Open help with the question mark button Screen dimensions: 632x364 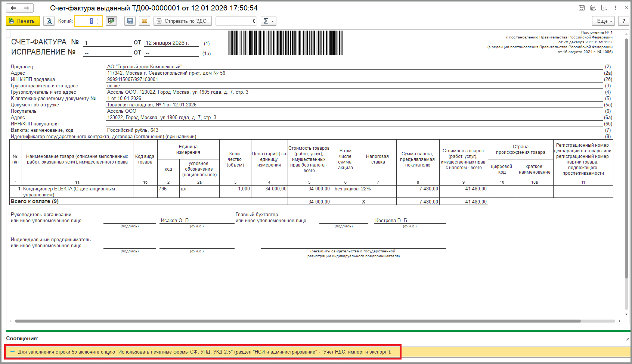pyautogui.click(x=623, y=21)
